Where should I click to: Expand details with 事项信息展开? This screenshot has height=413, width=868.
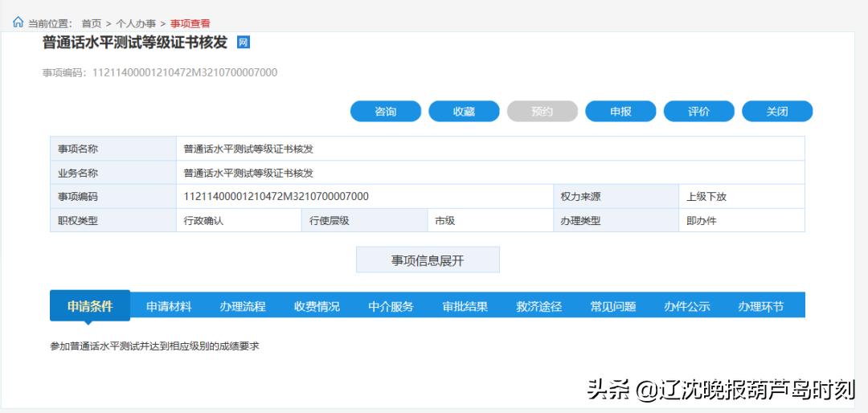click(428, 260)
